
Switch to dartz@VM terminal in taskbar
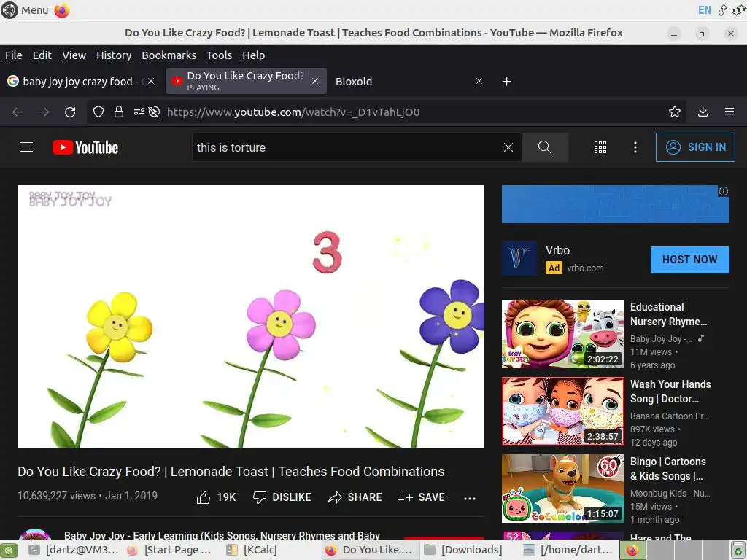tap(73, 550)
